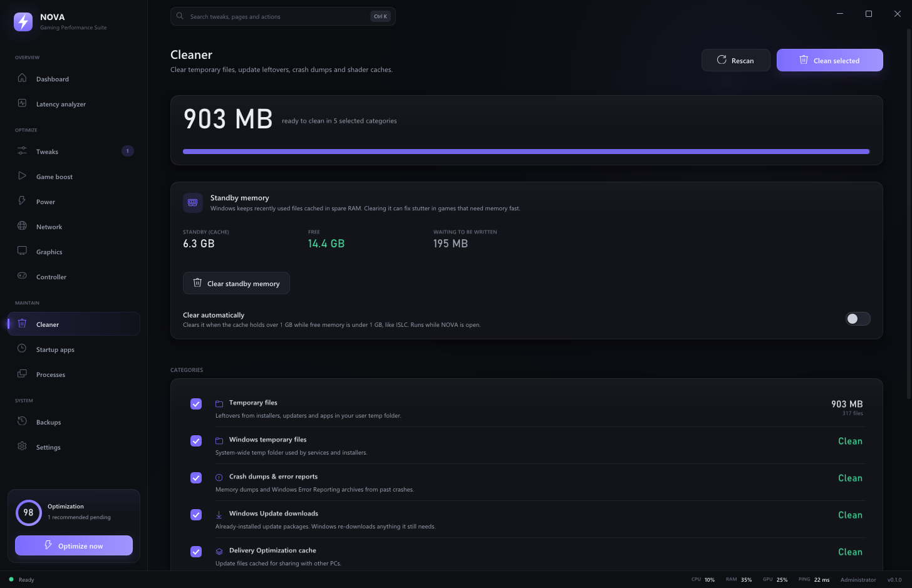The width and height of the screenshot is (912, 588).
Task: Click the 6.3 GB standby cache value
Action: click(x=199, y=244)
